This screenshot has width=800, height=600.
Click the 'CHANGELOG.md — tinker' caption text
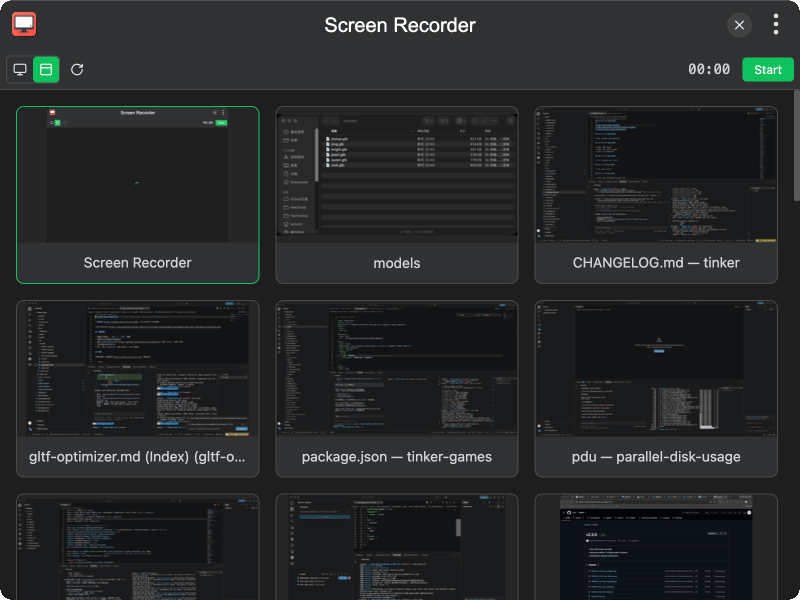pyautogui.click(x=656, y=263)
